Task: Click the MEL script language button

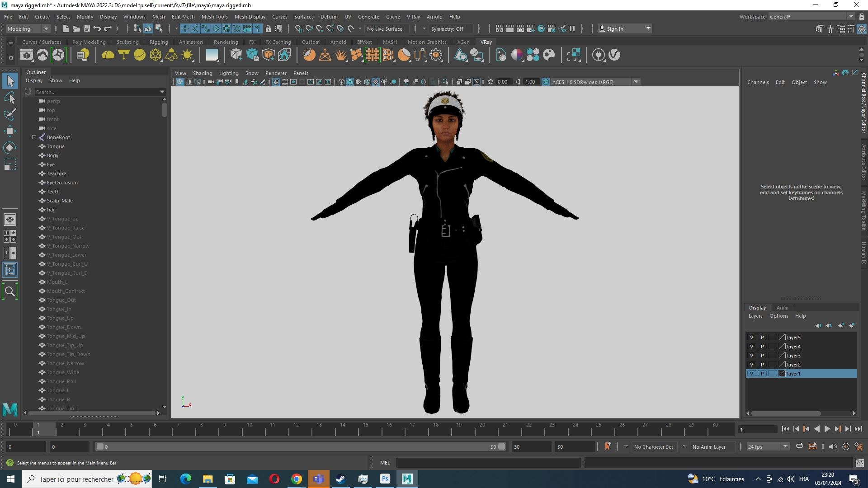Action: pyautogui.click(x=385, y=463)
